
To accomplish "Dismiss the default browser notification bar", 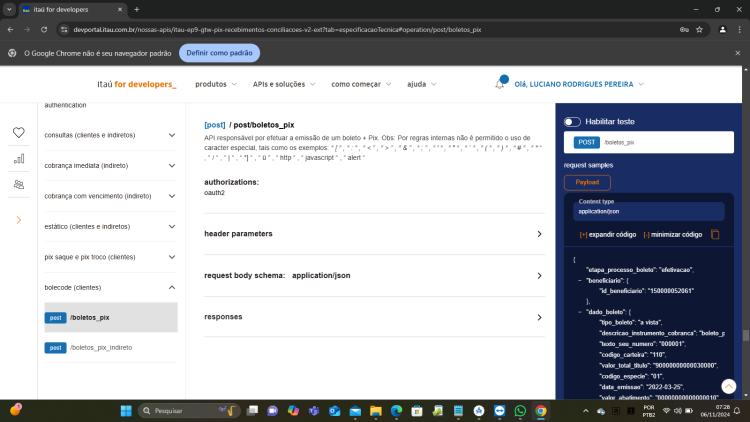I will point(738,53).
